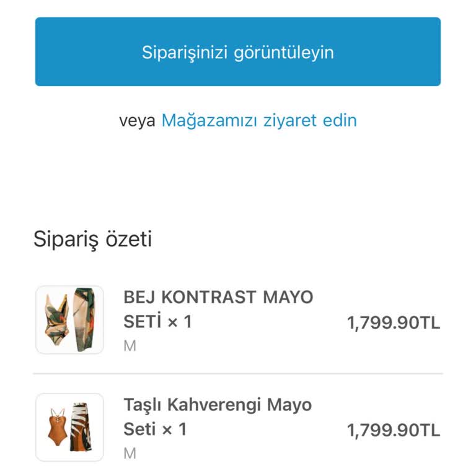The height and width of the screenshot is (476, 476).
Task: Click size M under BEJ KONTRAST MAYO SETİ
Action: [130, 346]
